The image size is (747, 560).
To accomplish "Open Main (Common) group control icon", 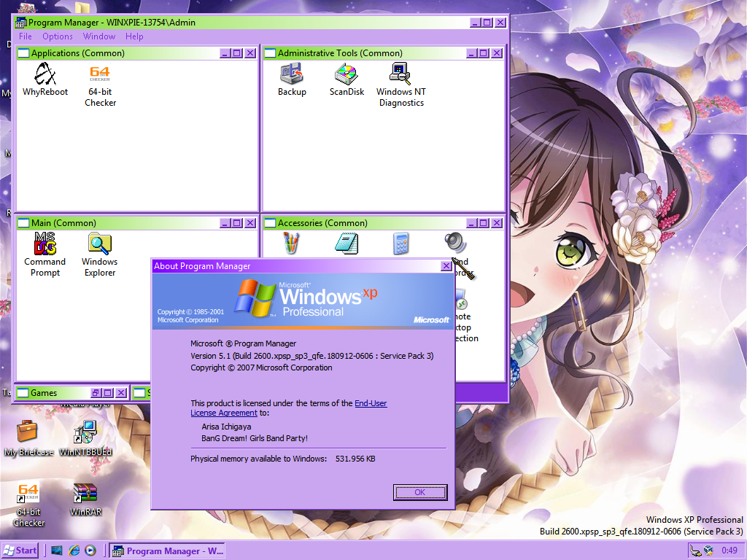I will click(23, 223).
